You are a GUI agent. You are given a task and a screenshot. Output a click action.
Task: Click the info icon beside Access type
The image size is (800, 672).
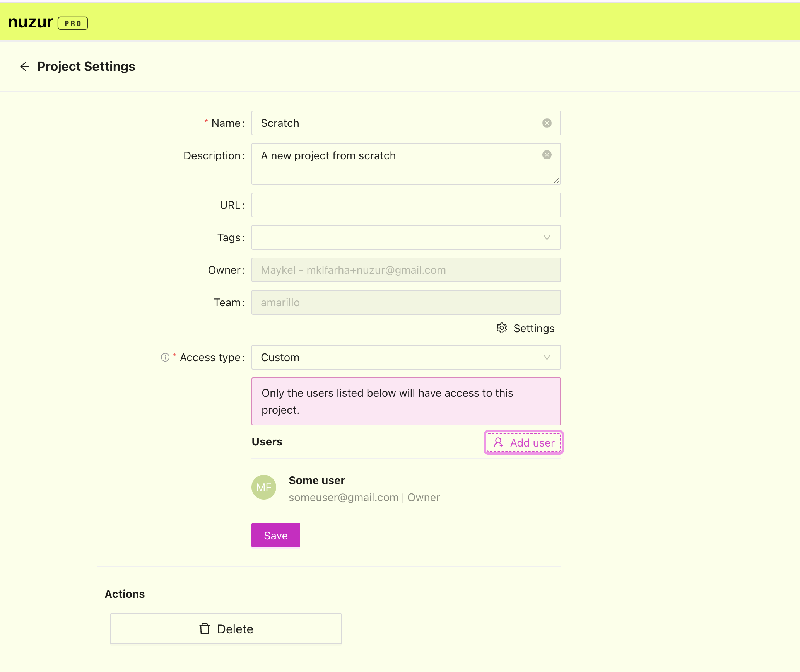165,358
